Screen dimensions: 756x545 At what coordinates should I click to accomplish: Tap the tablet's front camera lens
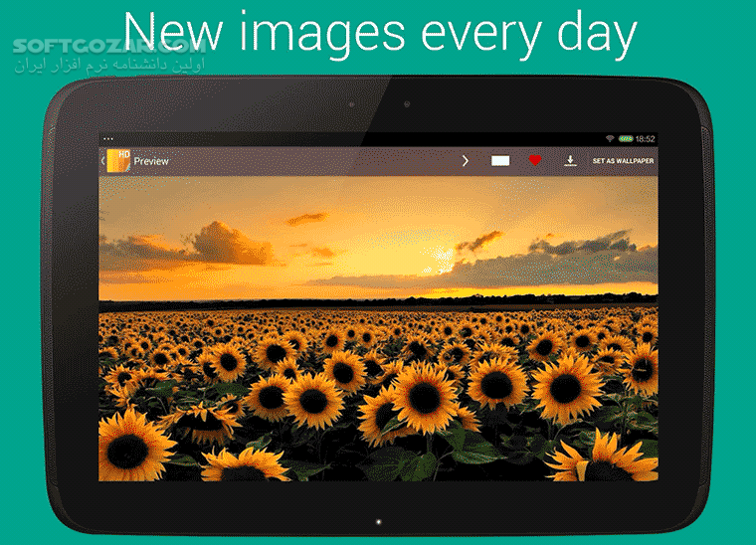pos(407,103)
